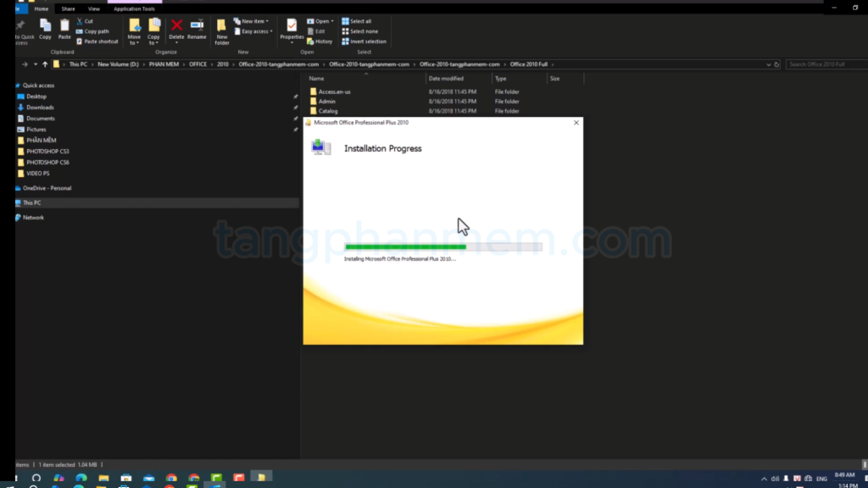868x488 pixels.
Task: Open recent locations dropdown arrow
Action: [x=36, y=64]
